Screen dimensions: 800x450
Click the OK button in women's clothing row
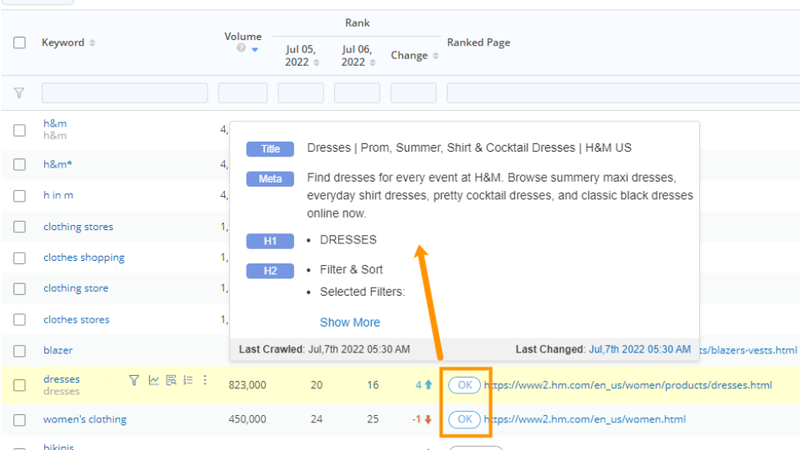pos(464,419)
